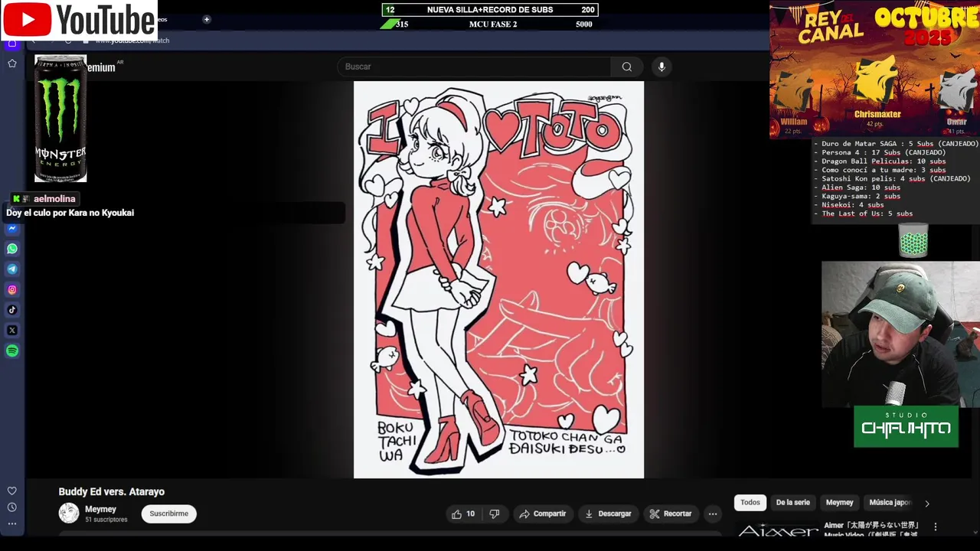The image size is (980, 551).
Task: Select the Meymey filter chip
Action: [839, 503]
